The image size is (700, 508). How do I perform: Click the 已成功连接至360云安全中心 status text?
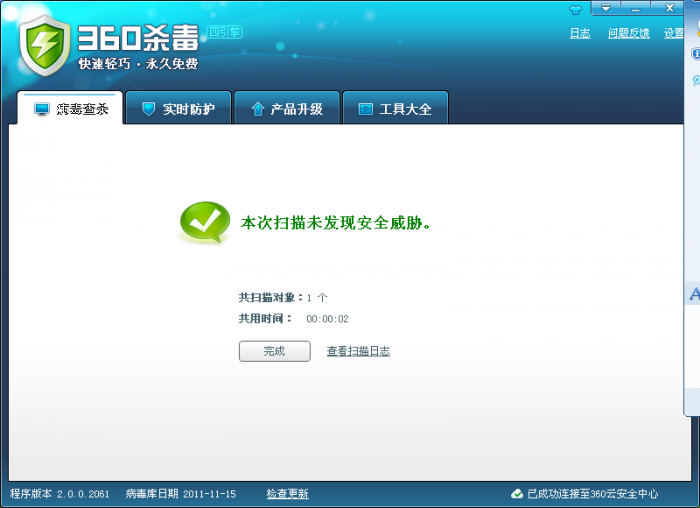[593, 494]
